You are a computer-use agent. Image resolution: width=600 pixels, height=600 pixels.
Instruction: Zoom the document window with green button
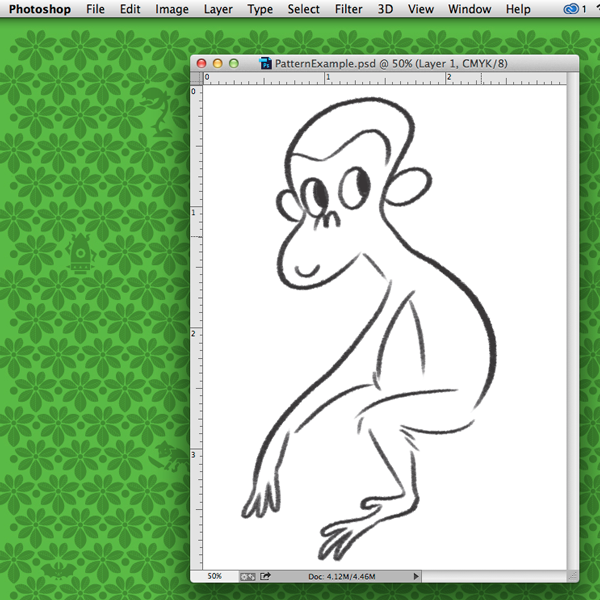pyautogui.click(x=233, y=64)
